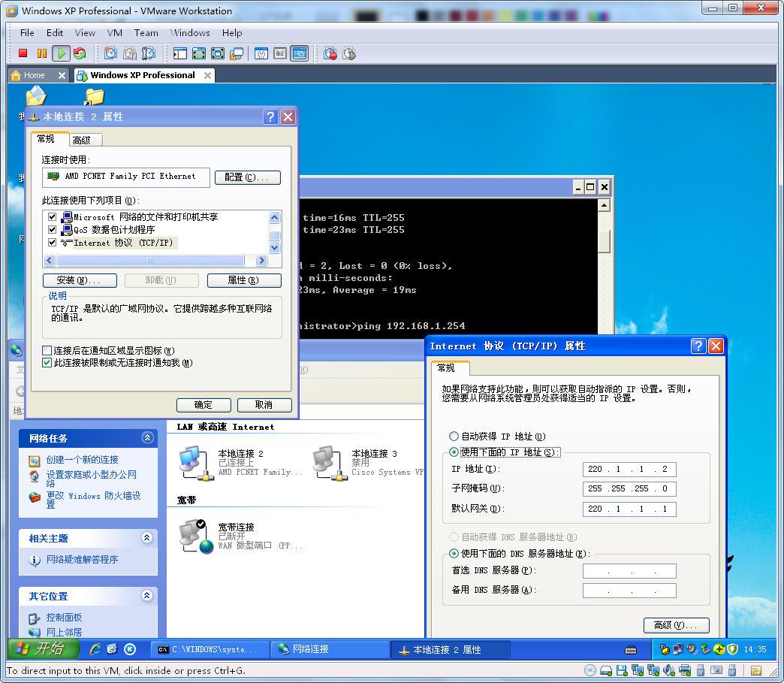Click Internet Explorer quick launch icon
This screenshot has width=784, height=683.
coord(95,649)
